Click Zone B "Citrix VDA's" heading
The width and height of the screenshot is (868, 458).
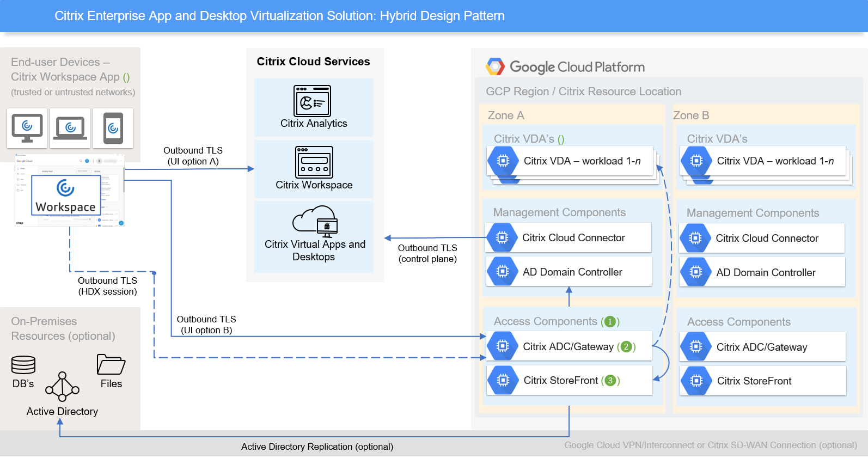coord(717,139)
